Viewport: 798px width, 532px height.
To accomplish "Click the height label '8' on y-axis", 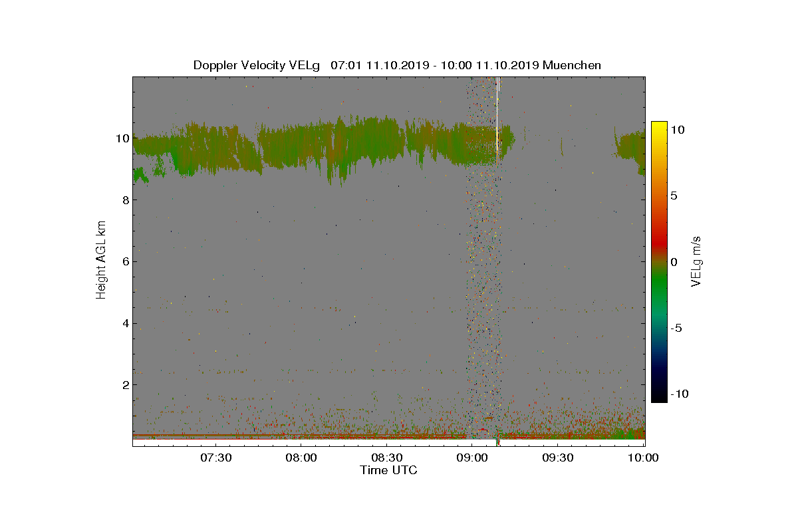I will 125,200.
